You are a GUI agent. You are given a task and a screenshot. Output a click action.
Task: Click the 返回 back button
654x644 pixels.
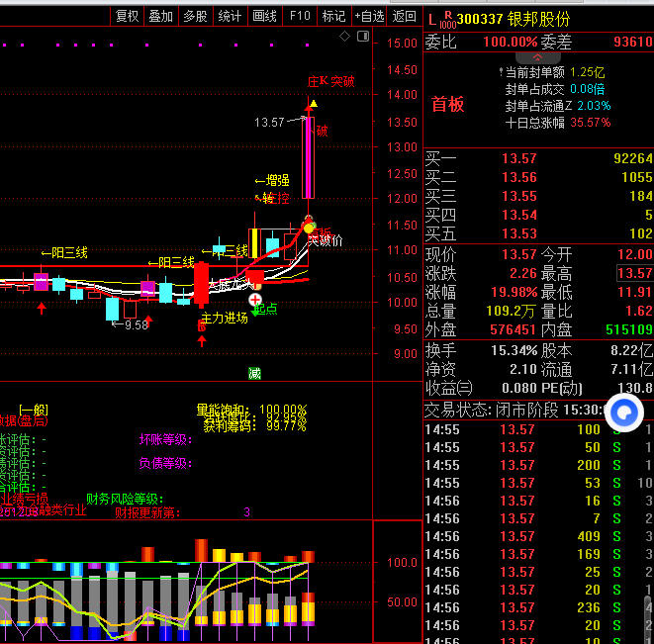[x=404, y=16]
